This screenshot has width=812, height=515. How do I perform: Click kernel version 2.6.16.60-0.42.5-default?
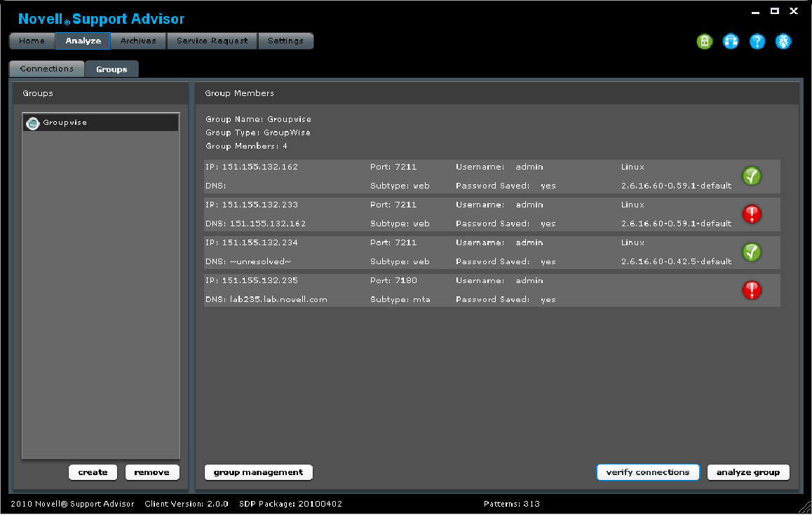677,262
